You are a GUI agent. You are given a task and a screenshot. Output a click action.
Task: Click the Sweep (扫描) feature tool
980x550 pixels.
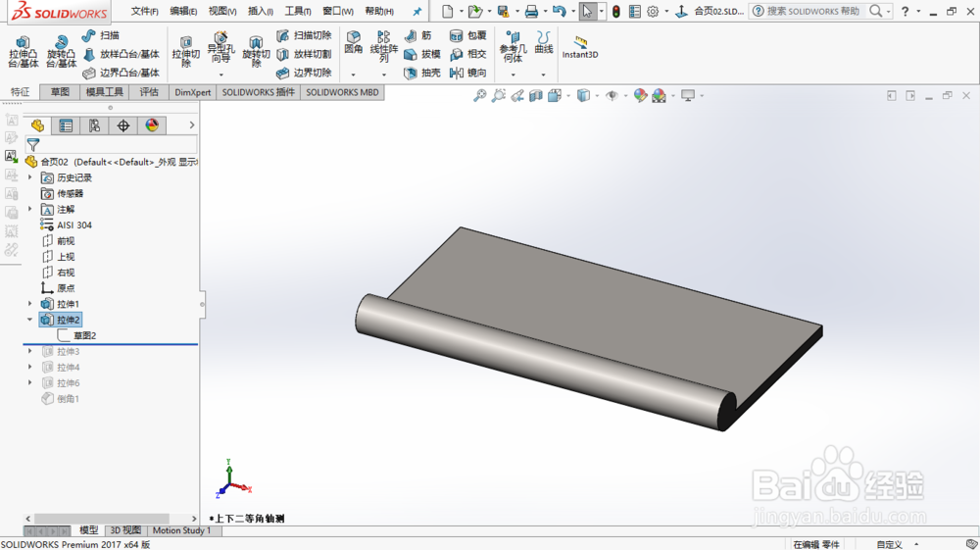[101, 35]
